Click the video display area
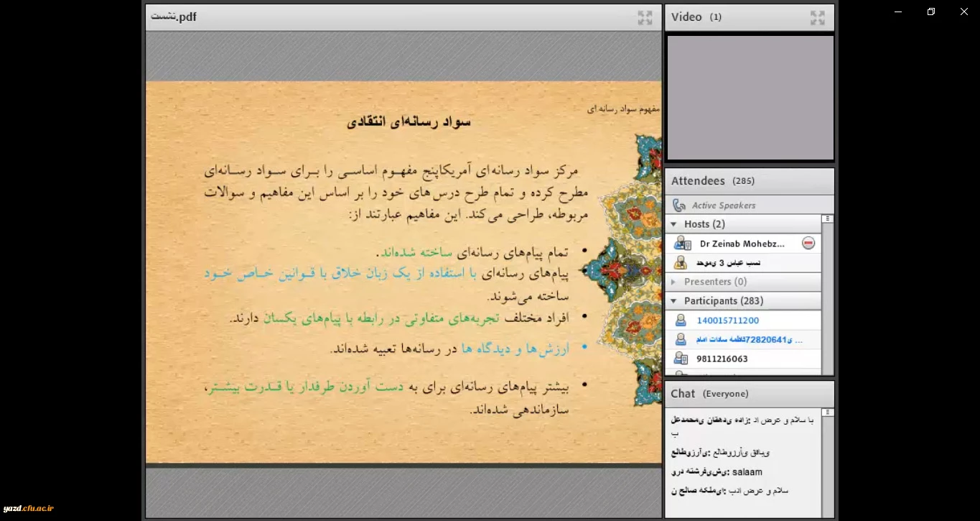Image resolution: width=980 pixels, height=521 pixels. pos(750,98)
